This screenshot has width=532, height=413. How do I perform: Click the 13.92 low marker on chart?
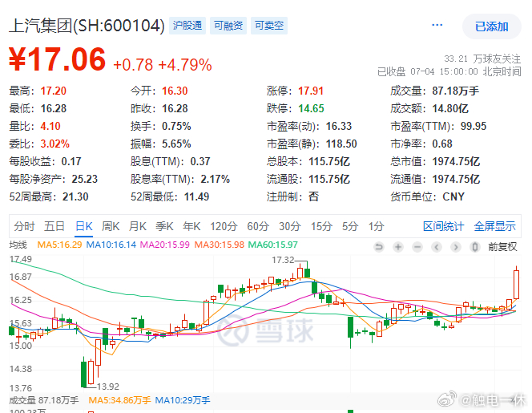[108, 387]
